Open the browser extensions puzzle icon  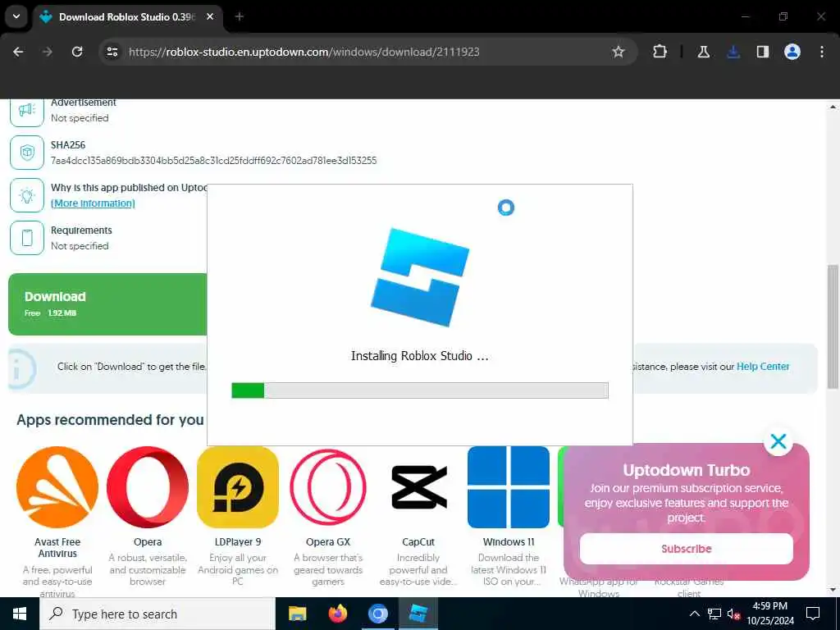pos(660,52)
